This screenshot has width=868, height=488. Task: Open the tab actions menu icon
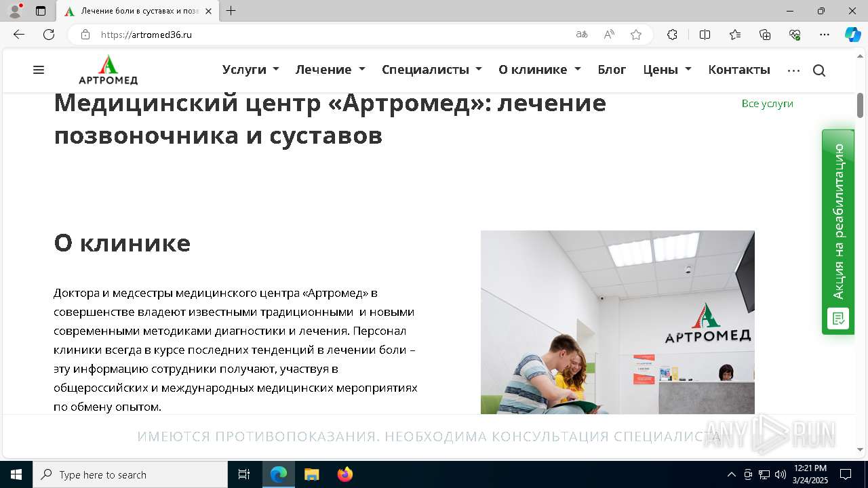41,11
